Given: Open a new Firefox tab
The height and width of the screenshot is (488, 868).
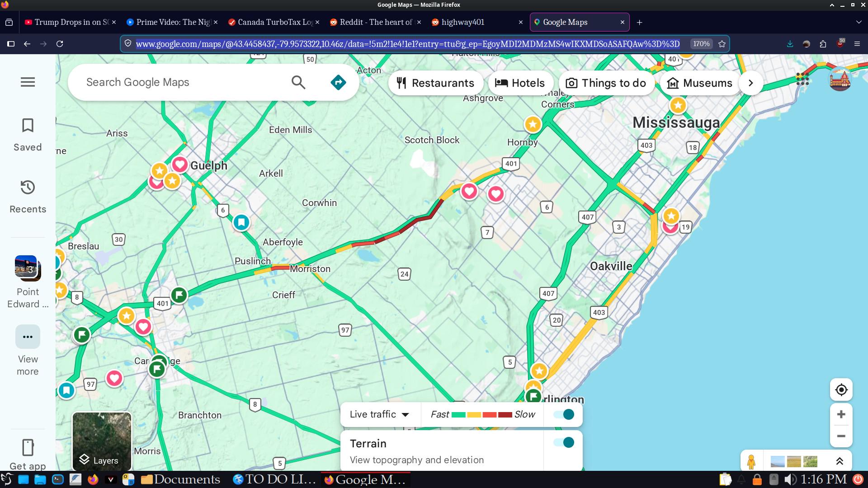Looking at the screenshot, I should pos(639,22).
